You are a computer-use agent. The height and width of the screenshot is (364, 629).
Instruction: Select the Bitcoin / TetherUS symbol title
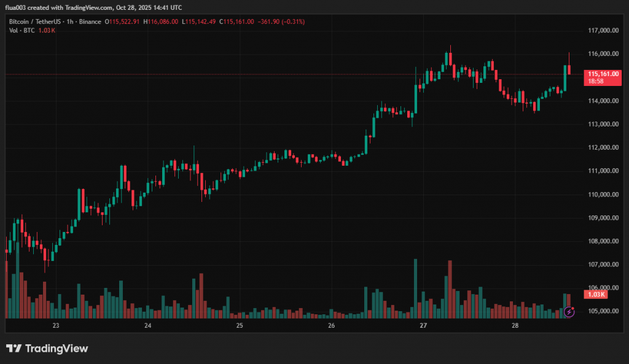click(x=34, y=21)
